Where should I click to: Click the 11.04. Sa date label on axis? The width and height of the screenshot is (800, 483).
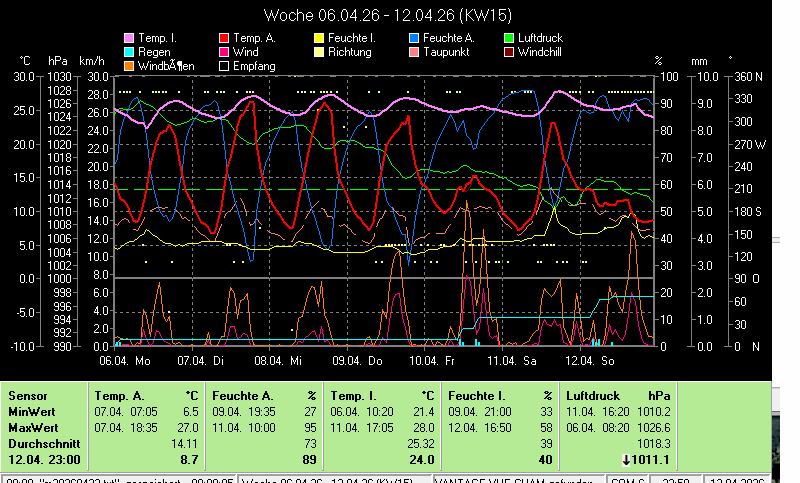pyautogui.click(x=513, y=361)
